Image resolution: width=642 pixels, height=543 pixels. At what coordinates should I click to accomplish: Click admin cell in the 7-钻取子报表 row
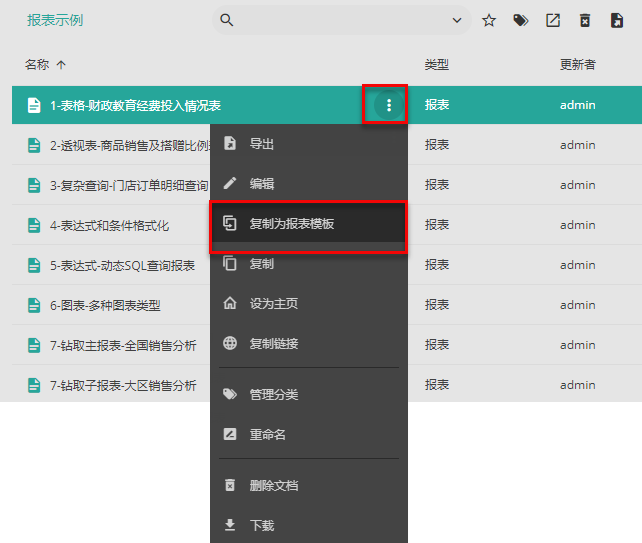point(577,385)
